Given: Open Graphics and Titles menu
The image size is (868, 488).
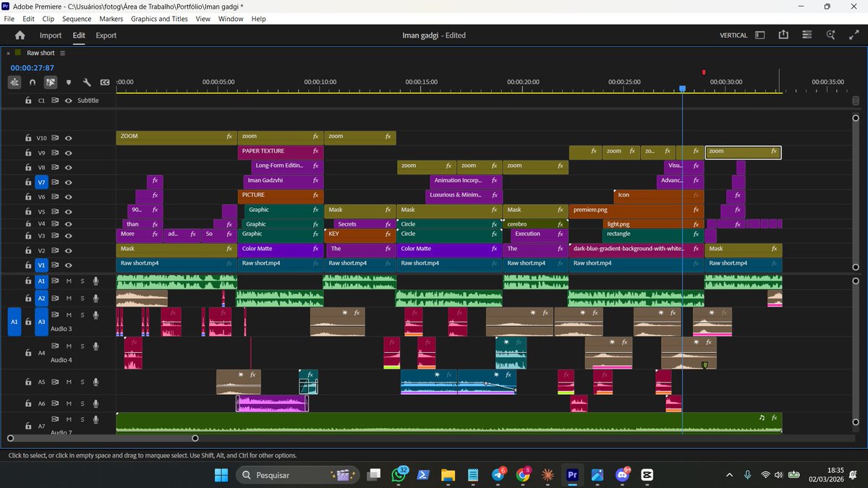Looking at the screenshot, I should coord(159,19).
